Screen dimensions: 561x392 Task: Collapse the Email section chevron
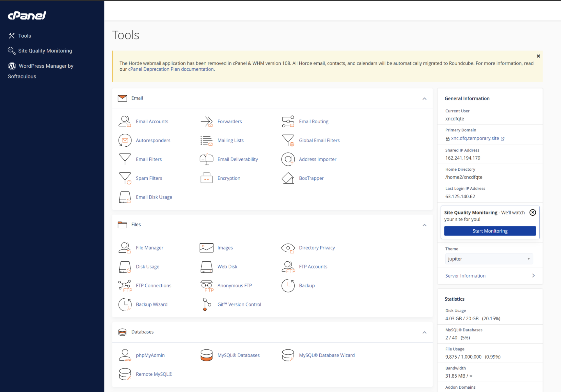(424, 99)
